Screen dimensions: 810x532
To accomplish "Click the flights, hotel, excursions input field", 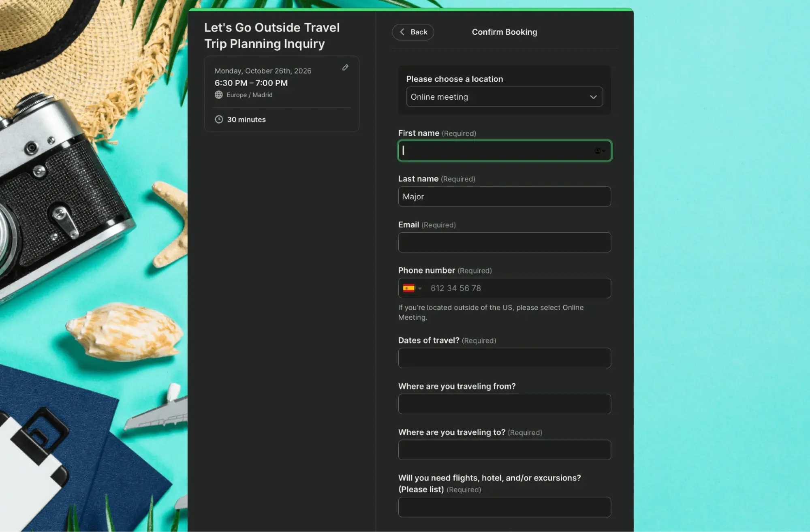I will click(504, 507).
